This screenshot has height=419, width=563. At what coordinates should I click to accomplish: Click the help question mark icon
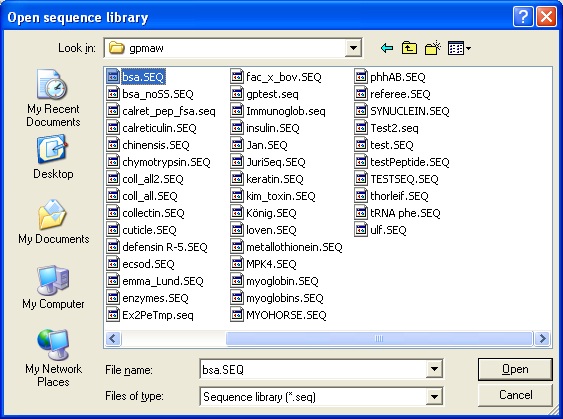[523, 17]
